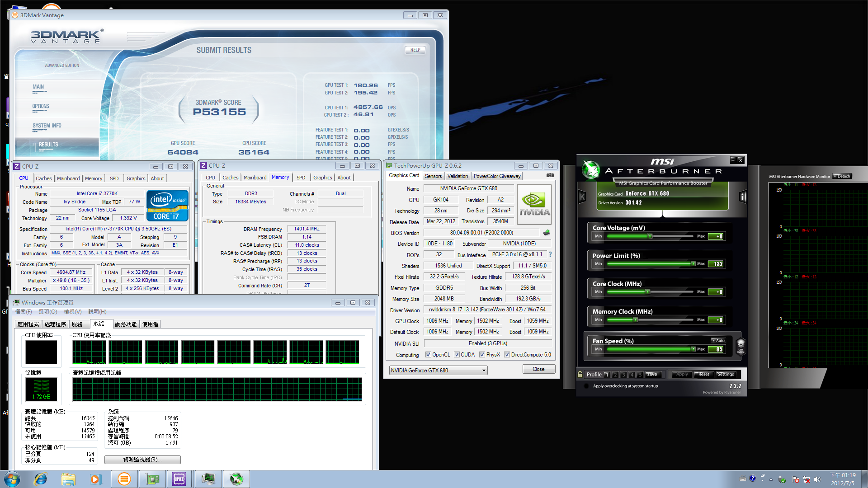Open PowerColor Giveaway tab in GPU-Z
Image resolution: width=868 pixels, height=488 pixels.
tap(497, 176)
